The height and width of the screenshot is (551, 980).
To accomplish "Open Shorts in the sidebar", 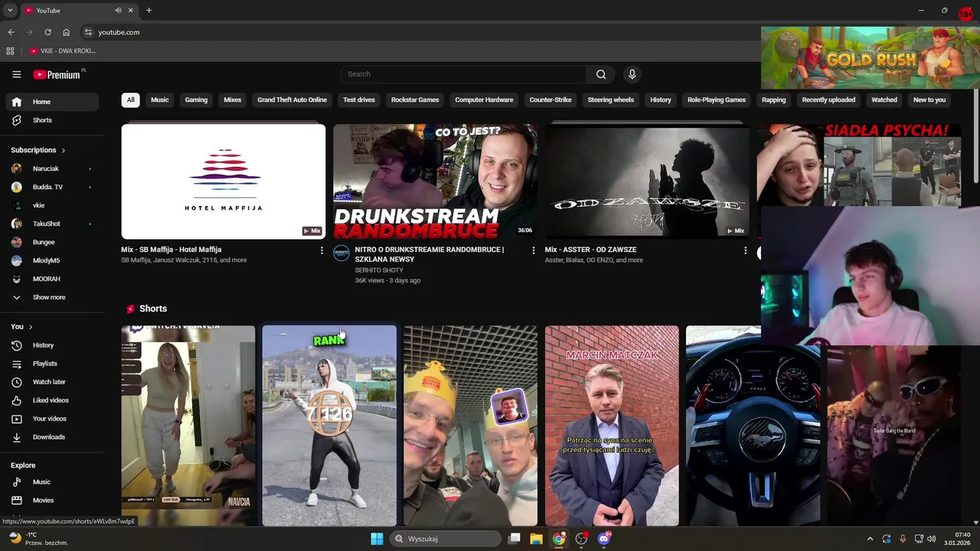I will (52, 120).
